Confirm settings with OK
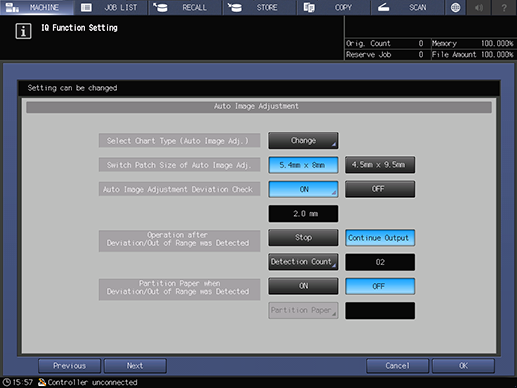517x388 pixels. pos(463,366)
